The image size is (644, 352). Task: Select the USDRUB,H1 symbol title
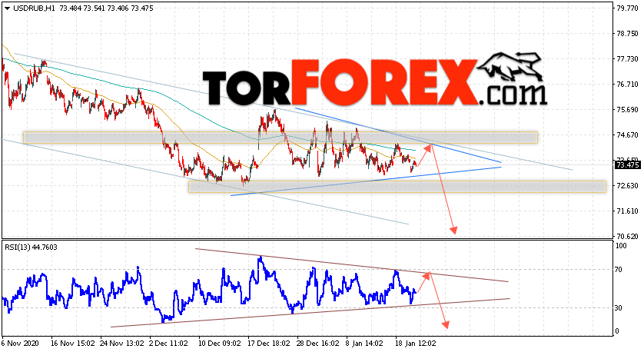[34, 8]
